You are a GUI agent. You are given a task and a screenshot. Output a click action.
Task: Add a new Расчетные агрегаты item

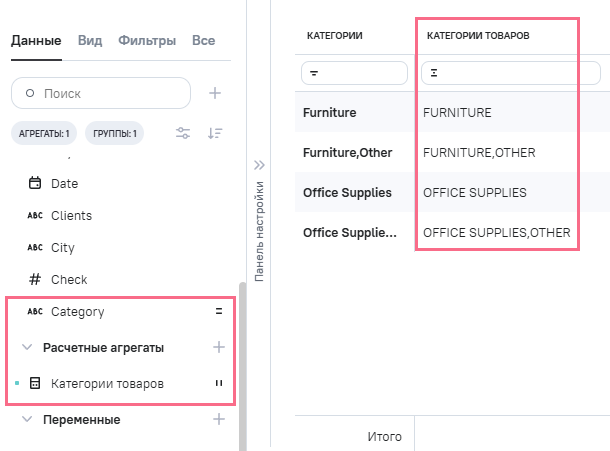coord(219,347)
